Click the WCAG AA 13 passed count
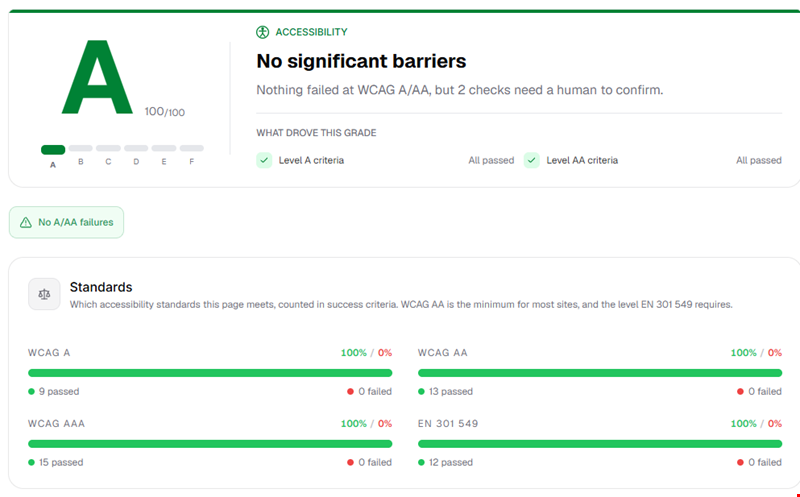 pos(451,391)
